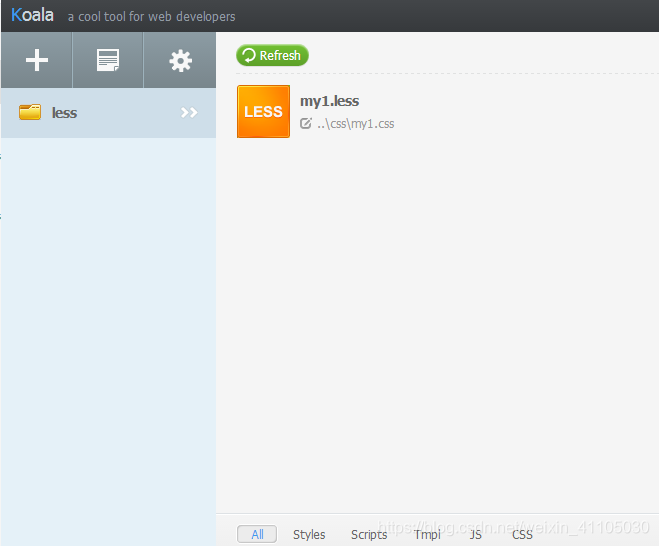Screen dimensions: 659x546
Task: Select the less project name
Action: click(x=64, y=113)
